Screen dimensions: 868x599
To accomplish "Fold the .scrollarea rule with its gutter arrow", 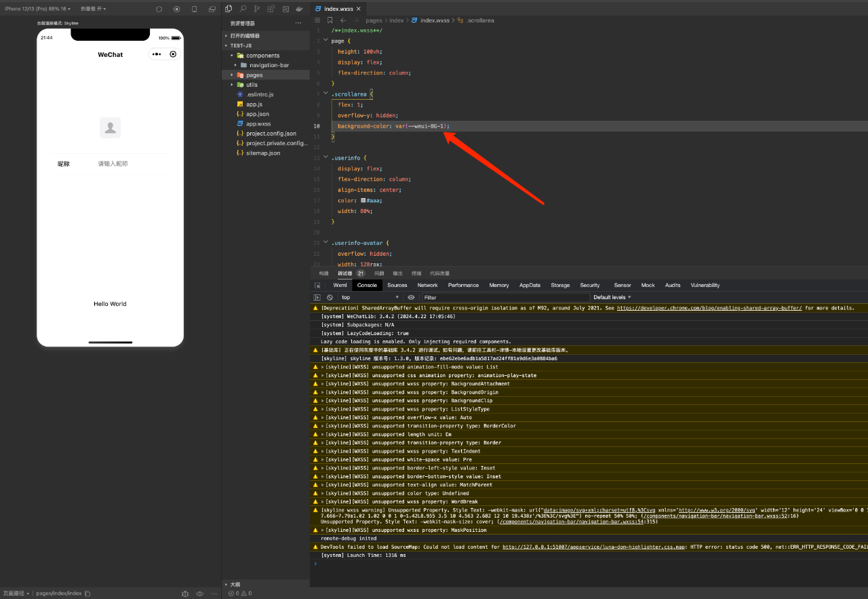I will pos(325,94).
